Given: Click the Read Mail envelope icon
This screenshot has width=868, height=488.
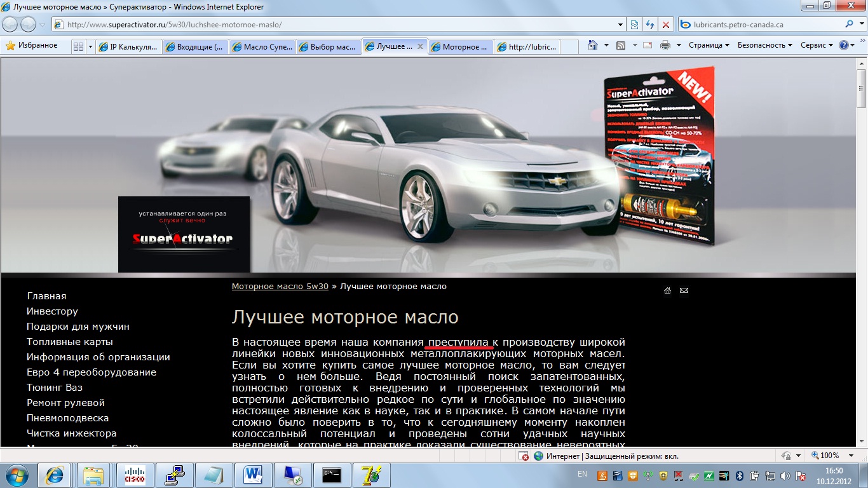Looking at the screenshot, I should tap(648, 46).
